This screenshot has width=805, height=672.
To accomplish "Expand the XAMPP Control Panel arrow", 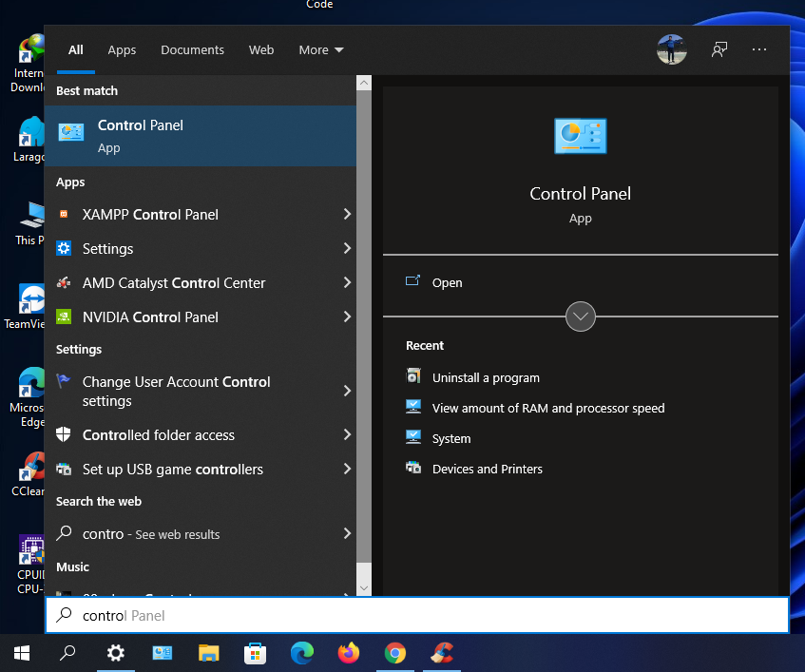I will [347, 215].
